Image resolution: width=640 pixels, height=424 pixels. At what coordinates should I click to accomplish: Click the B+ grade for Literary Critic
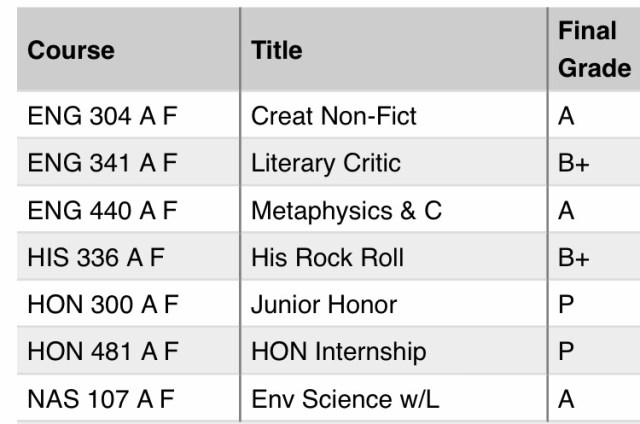574,164
